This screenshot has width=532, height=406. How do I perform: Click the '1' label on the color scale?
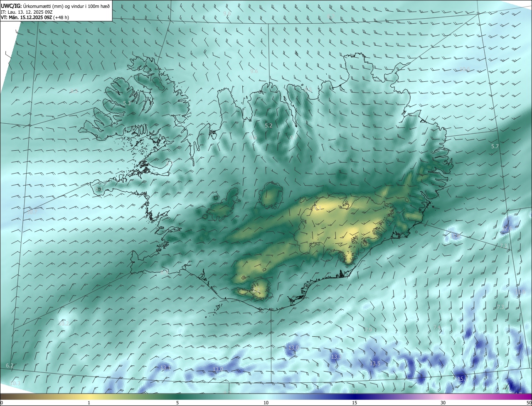pyautogui.click(x=89, y=403)
